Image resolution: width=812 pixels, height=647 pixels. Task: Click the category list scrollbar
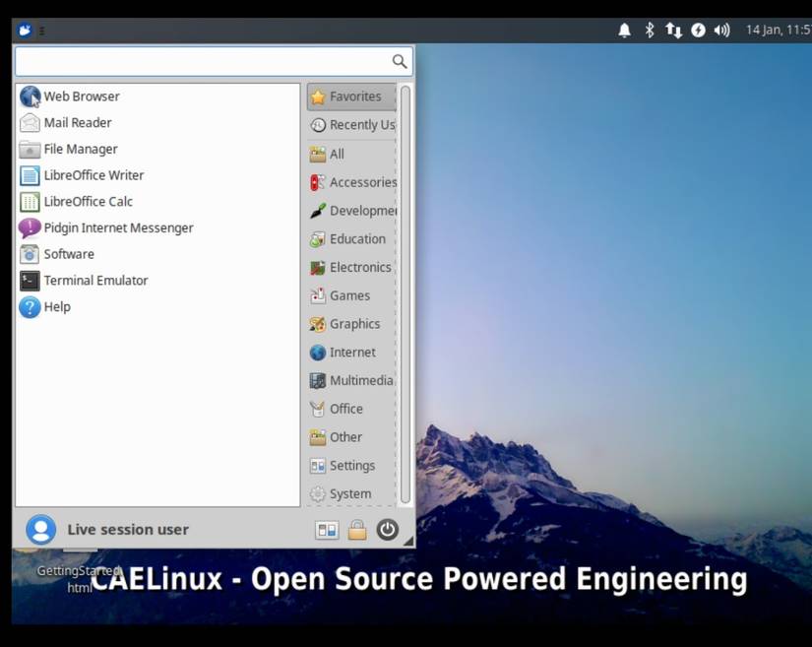click(406, 294)
